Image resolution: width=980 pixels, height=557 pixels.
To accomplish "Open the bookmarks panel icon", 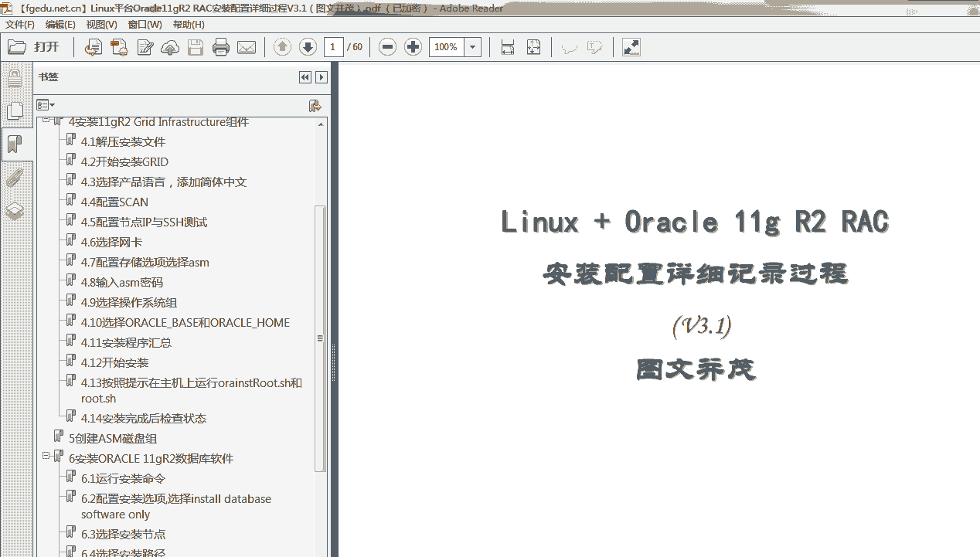I will coord(15,144).
